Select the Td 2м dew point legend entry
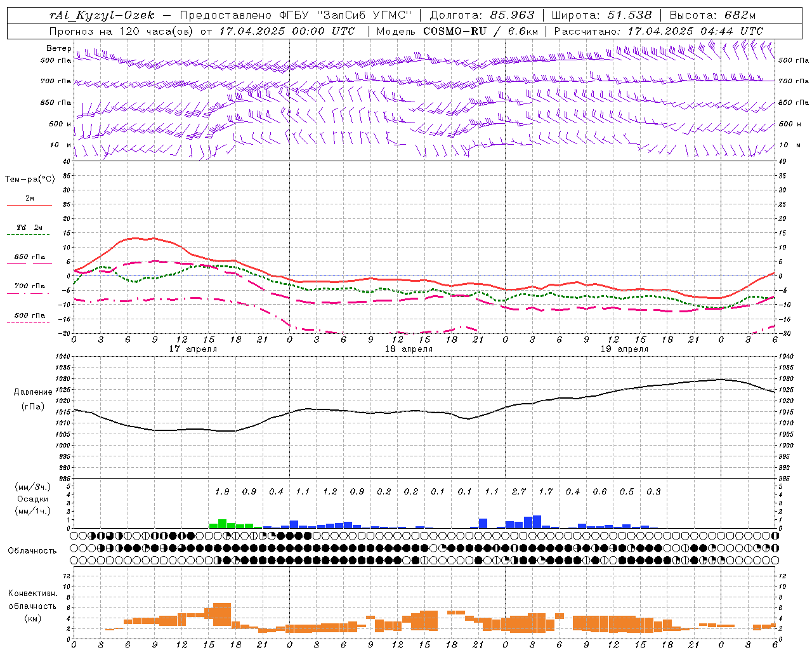 point(30,227)
